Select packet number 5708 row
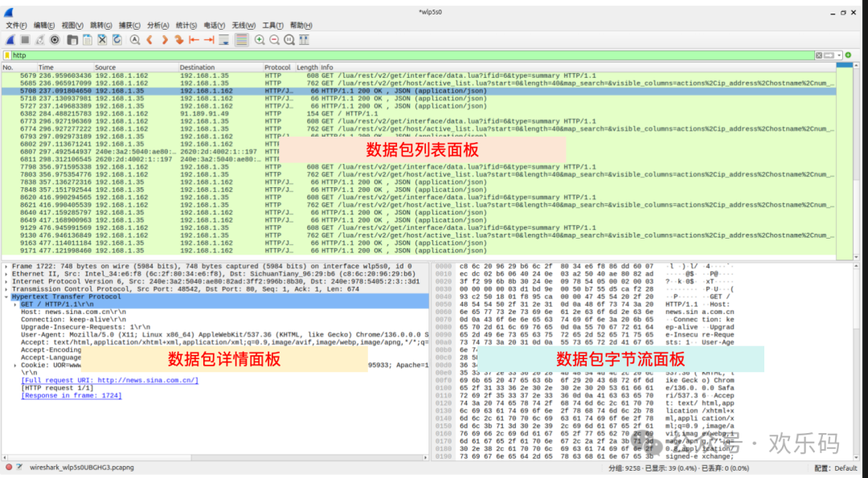The width and height of the screenshot is (868, 478). 419,91
